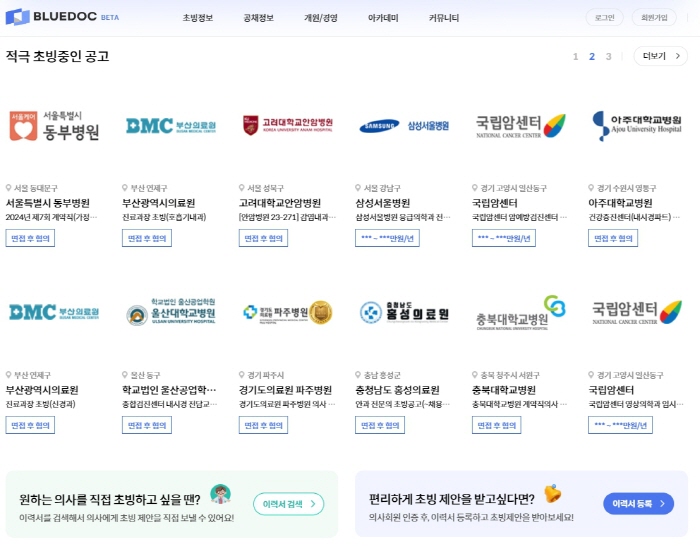Click the 이력서 등록 button
The width and height of the screenshot is (700, 549).
pos(638,503)
